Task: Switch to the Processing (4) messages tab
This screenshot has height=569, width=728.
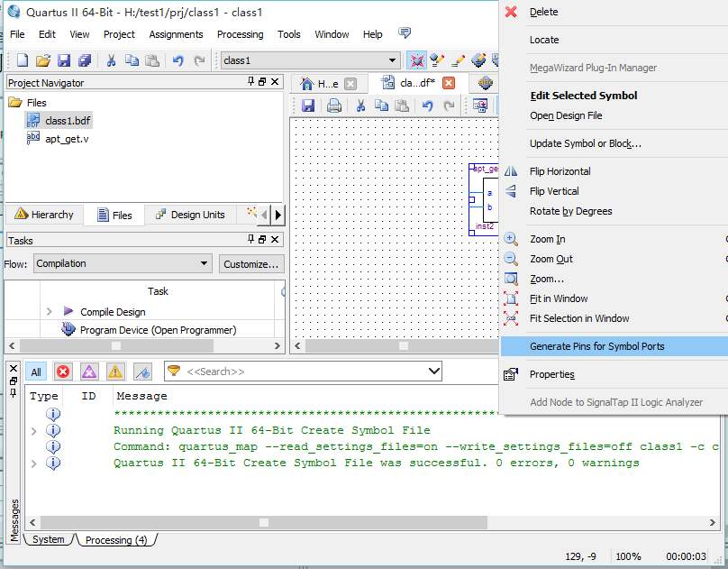Action: point(116,540)
